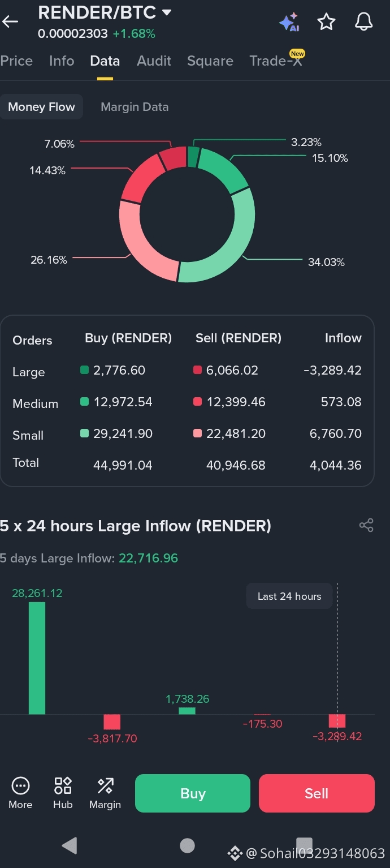
Task: Open the Square tab
Action: coord(210,61)
